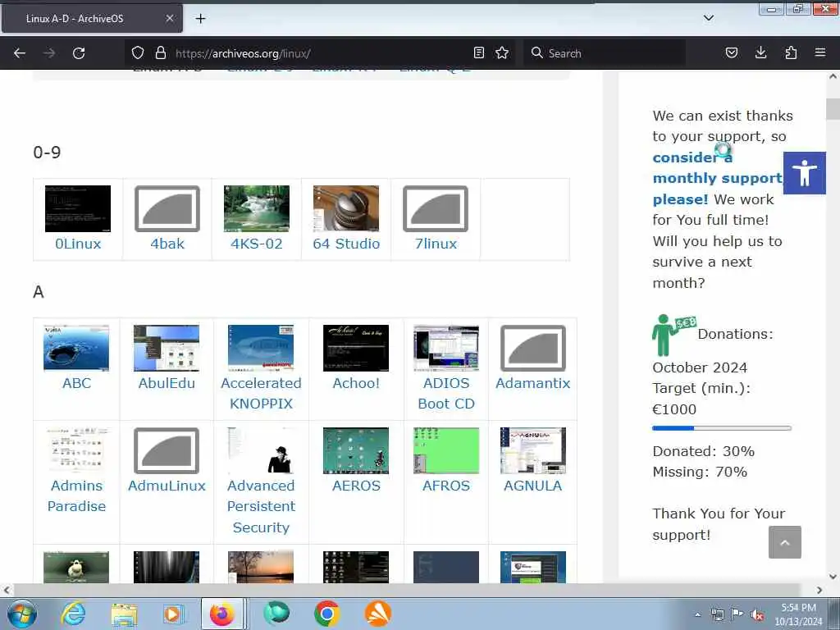Image resolution: width=840 pixels, height=630 pixels.
Task: Click the 64 Studio thumbnail
Action: (346, 208)
